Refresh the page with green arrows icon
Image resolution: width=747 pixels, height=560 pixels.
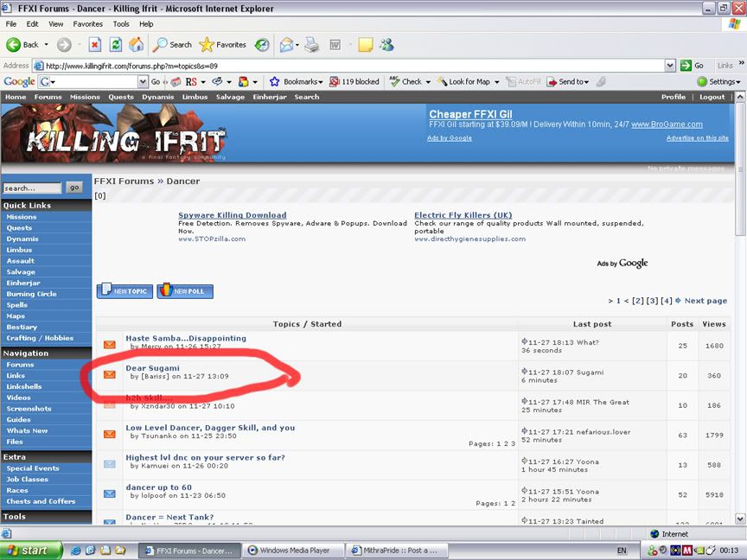click(x=115, y=45)
